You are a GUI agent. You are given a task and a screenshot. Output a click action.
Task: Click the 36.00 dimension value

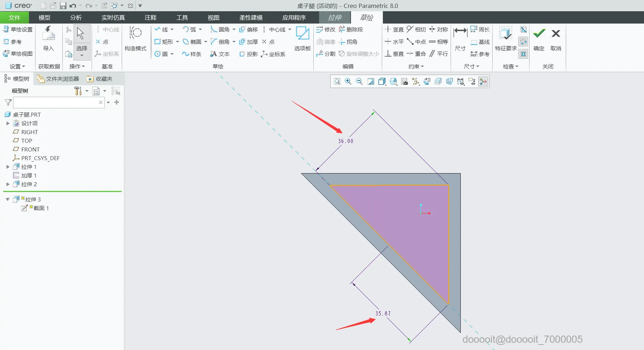pyautogui.click(x=346, y=141)
